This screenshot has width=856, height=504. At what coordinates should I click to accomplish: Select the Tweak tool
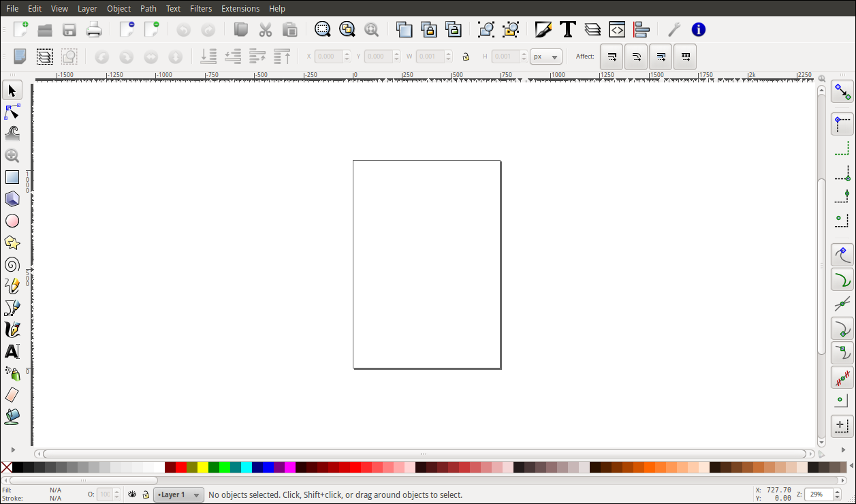[12, 133]
